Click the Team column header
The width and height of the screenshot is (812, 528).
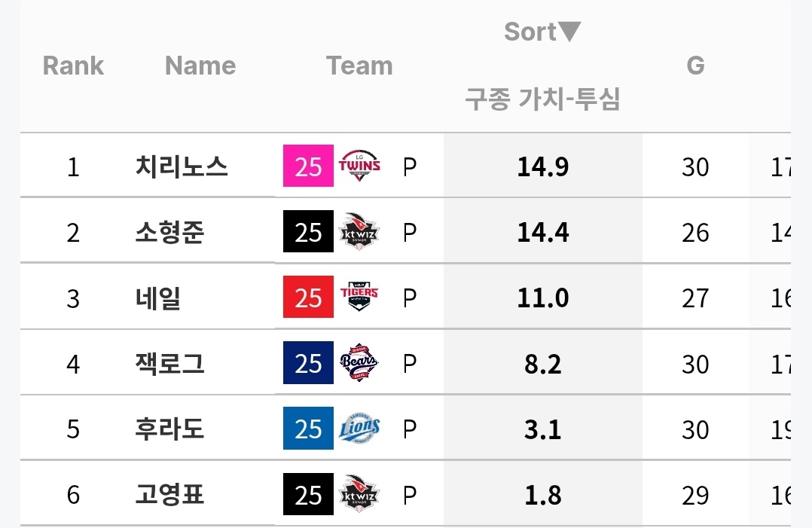359,66
